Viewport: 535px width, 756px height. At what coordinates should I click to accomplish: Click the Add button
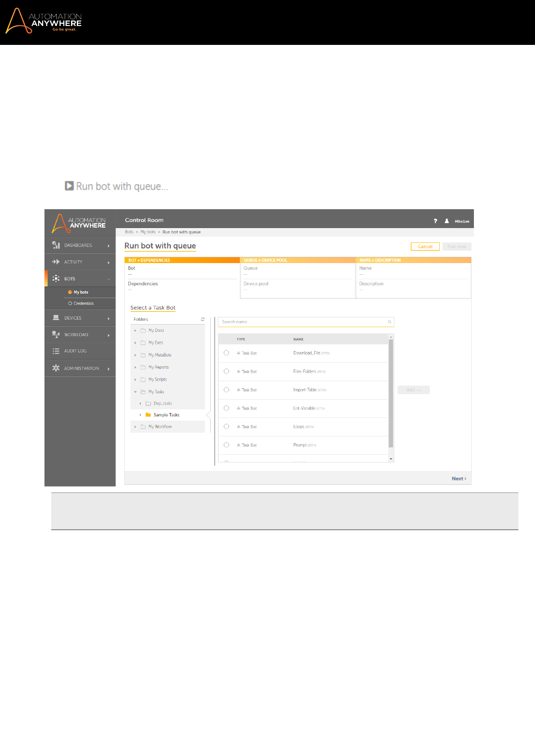tap(414, 390)
